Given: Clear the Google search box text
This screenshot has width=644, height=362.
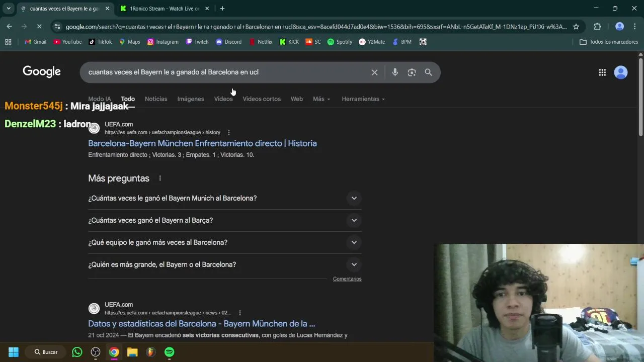Looking at the screenshot, I should click(374, 72).
